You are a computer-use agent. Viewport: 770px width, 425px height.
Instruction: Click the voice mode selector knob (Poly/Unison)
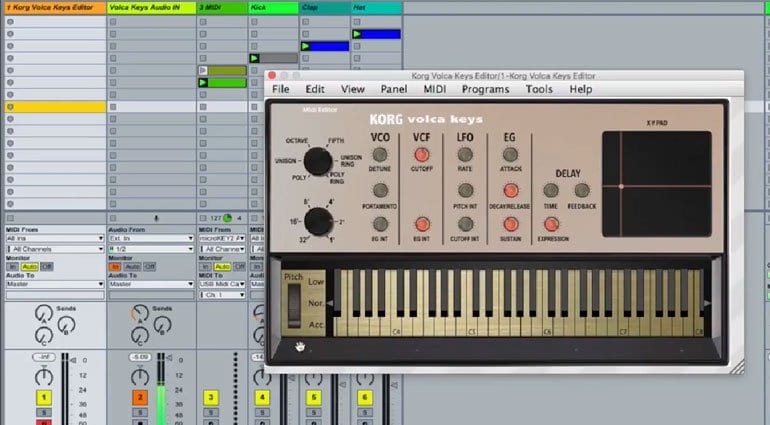[318, 161]
